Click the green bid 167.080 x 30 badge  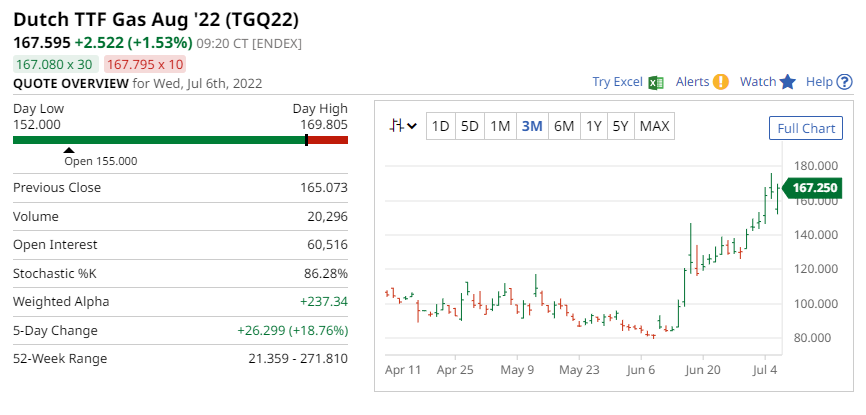[x=56, y=65]
